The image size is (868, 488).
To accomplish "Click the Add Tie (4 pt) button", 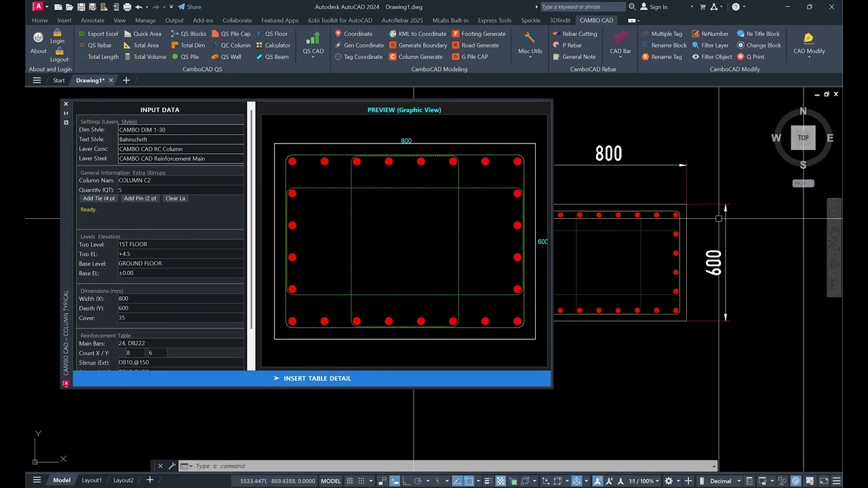I will point(99,199).
